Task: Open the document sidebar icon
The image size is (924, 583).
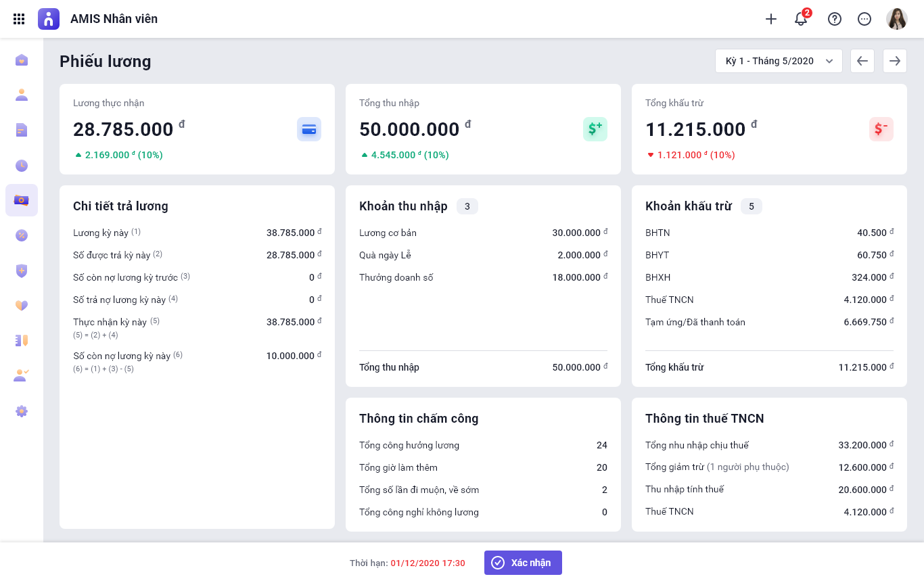Action: (22, 130)
